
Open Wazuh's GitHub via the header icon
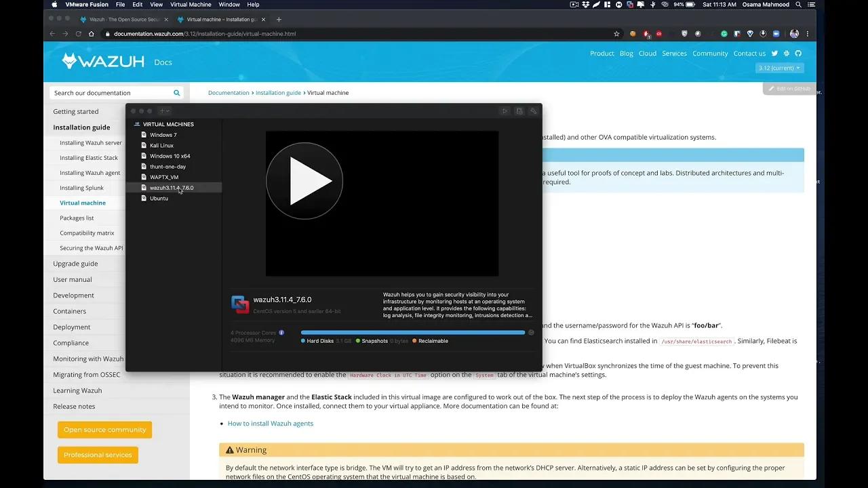(x=798, y=53)
